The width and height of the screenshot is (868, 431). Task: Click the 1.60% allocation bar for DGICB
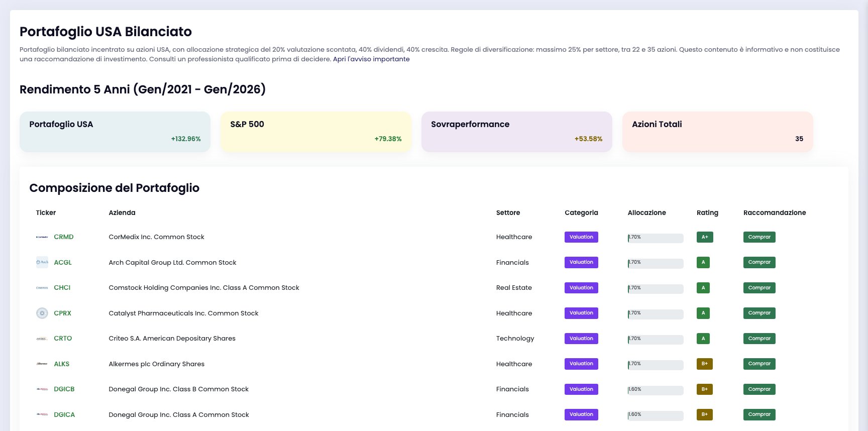click(656, 390)
